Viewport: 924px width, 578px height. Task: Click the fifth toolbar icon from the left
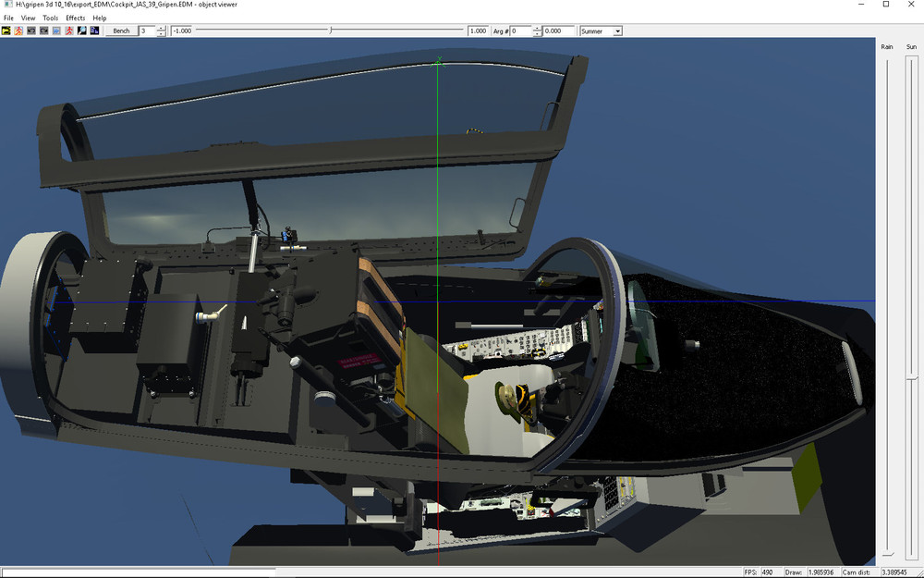56,31
